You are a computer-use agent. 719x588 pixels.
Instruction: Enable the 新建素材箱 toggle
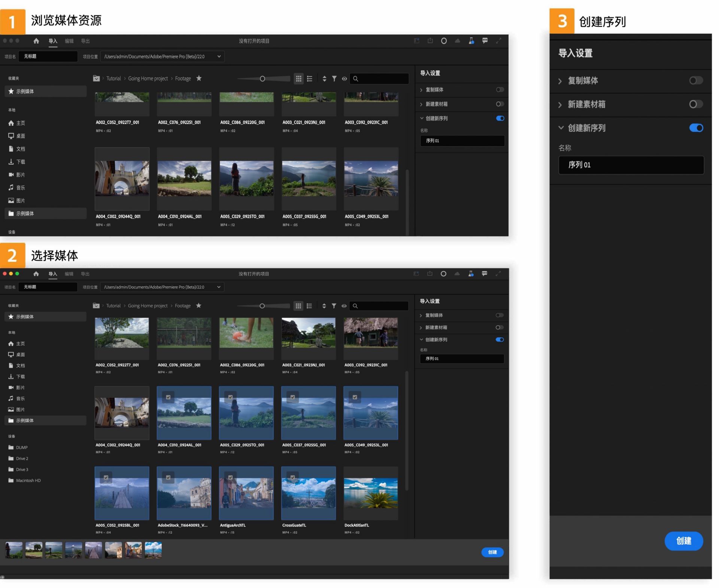696,104
